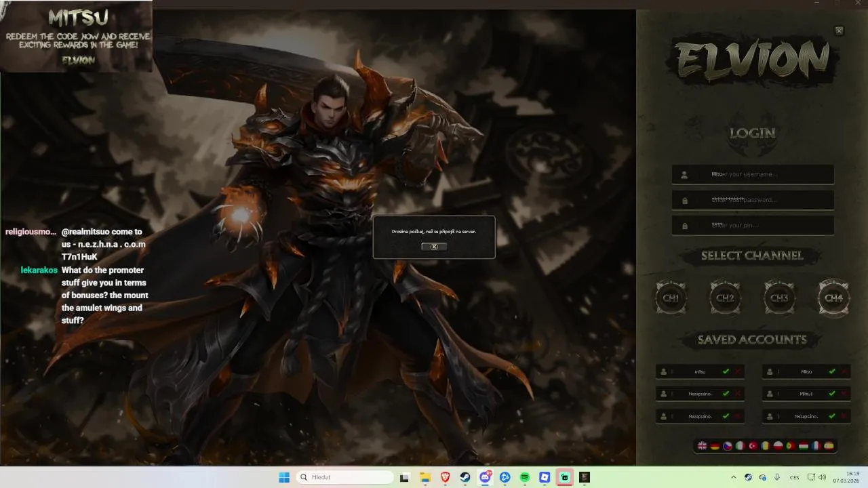
Task: Delete the capitalized "Mitsu" account with red X
Action: 844,371
